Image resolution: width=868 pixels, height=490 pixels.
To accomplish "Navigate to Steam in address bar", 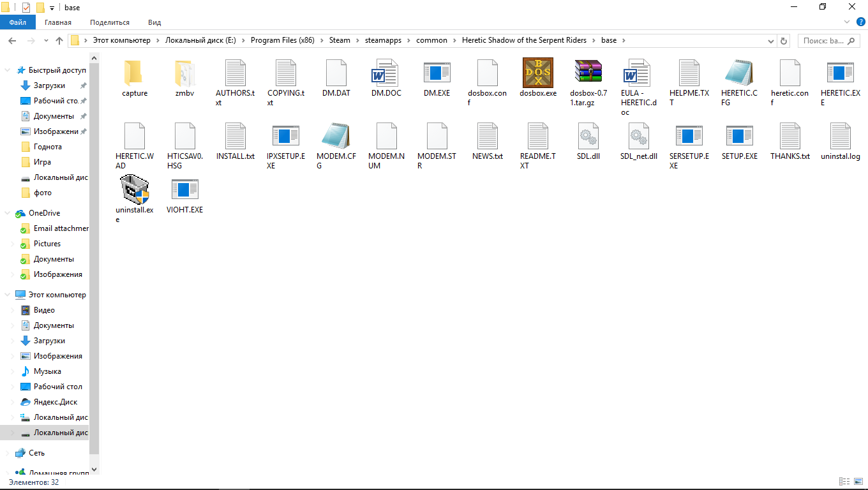I will (x=340, y=40).
